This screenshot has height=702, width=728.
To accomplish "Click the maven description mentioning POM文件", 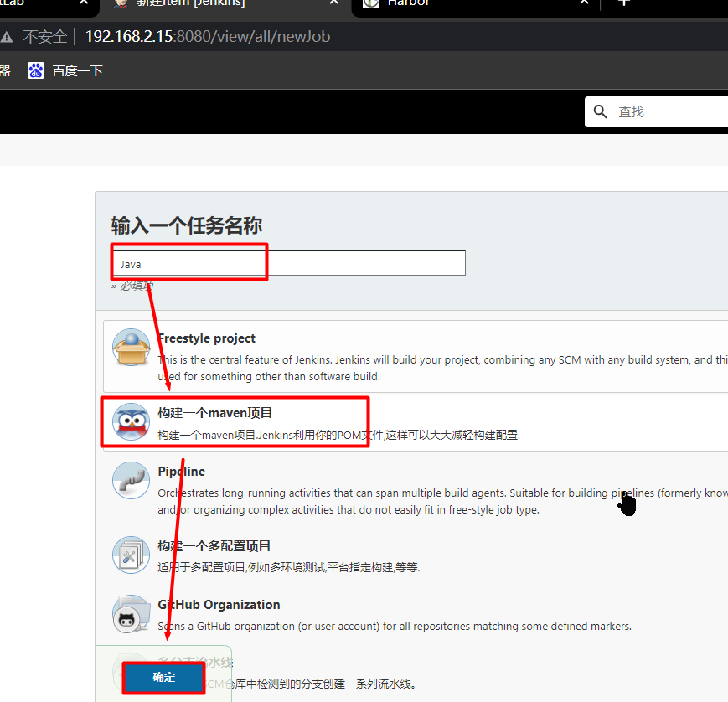I will (339, 435).
